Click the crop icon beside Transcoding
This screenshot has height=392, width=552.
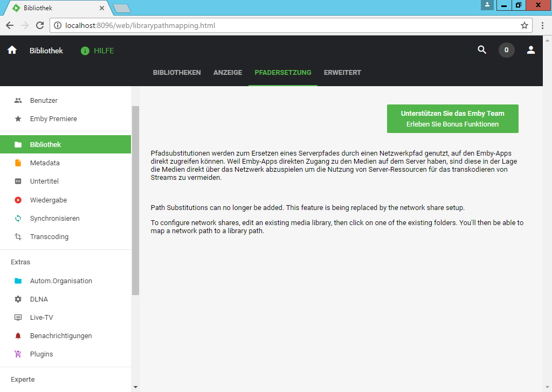click(x=18, y=236)
